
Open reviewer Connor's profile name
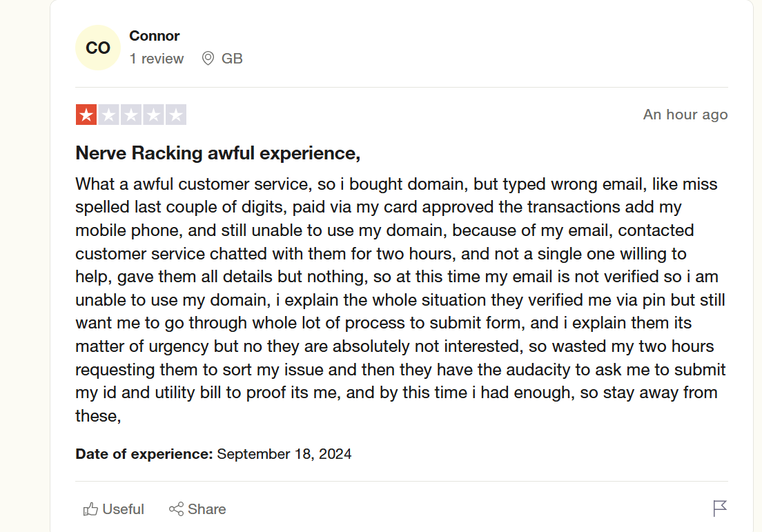pos(155,36)
